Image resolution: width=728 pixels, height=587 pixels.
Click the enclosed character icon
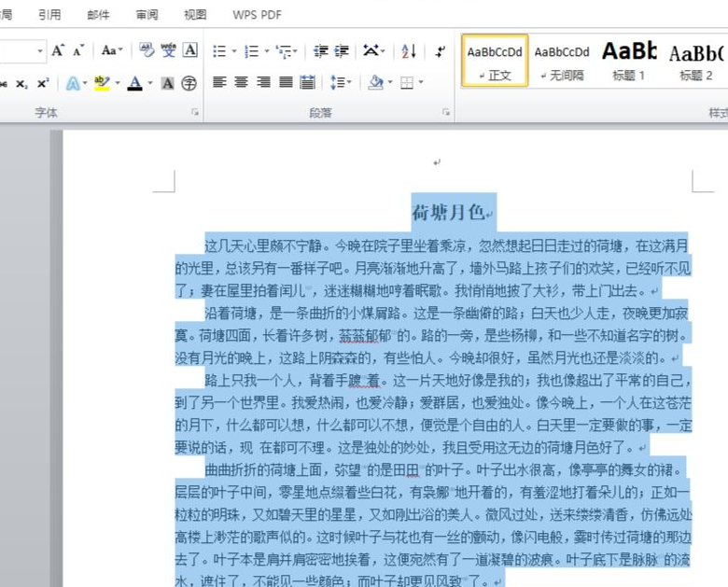[x=189, y=84]
